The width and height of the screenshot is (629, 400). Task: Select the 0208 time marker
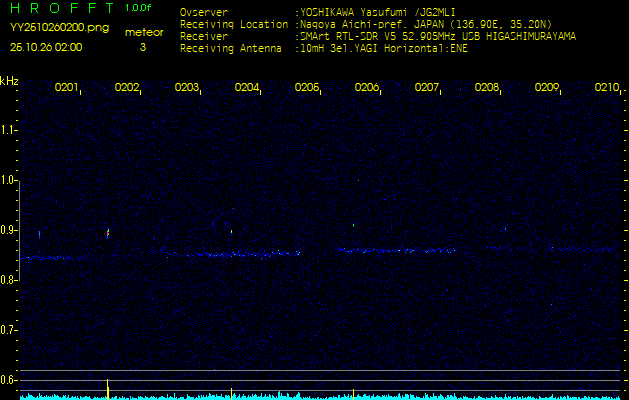[487, 88]
